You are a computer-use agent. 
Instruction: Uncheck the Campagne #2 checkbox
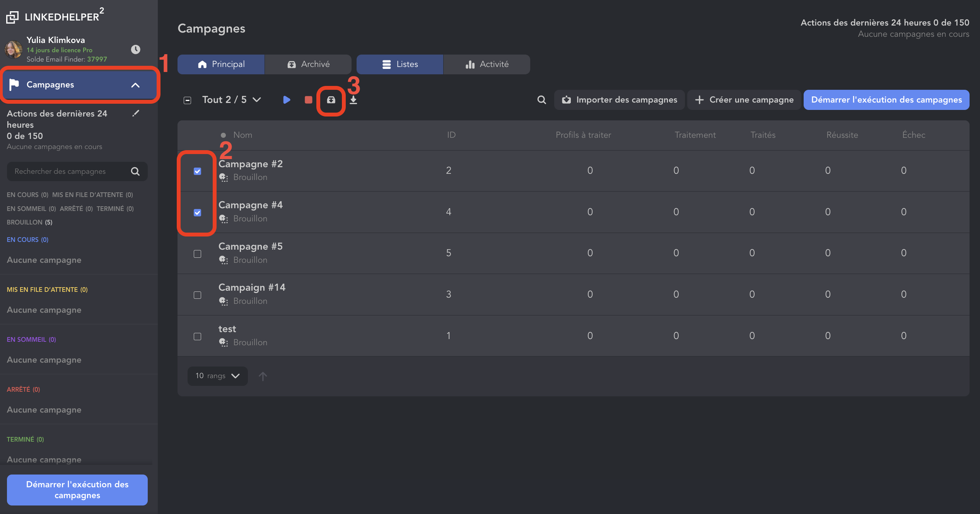pos(197,171)
